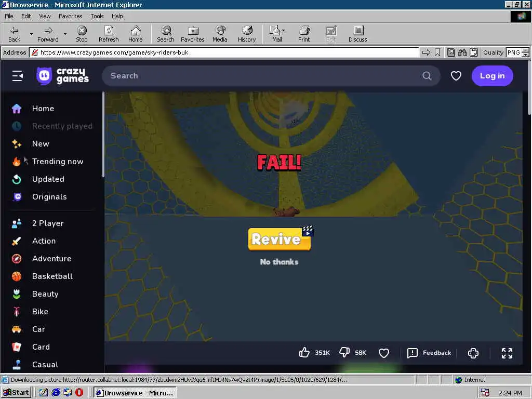Expand the Mail dropdown arrow
This screenshot has width=532, height=399.
coord(284,31)
